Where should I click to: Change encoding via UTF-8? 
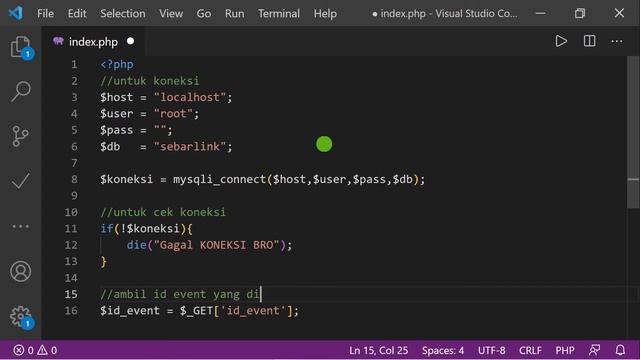coord(491,350)
